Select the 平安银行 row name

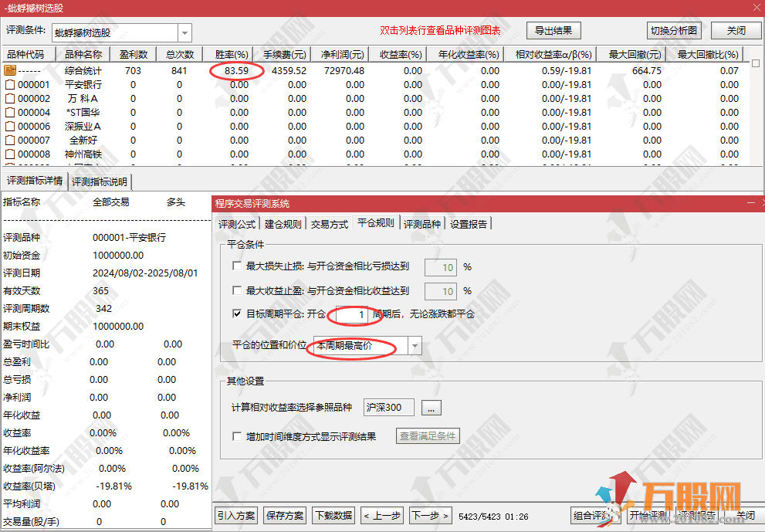pos(83,84)
